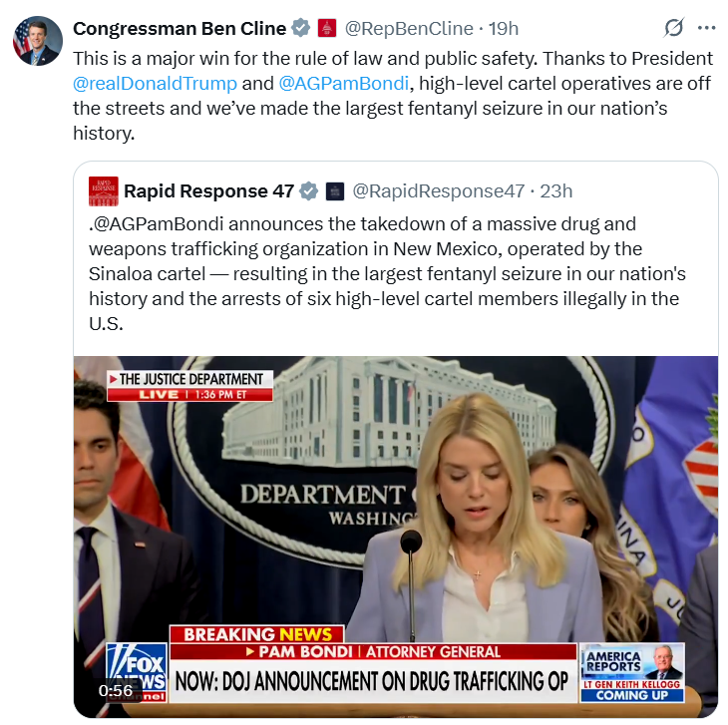Click the red Capitol affiliation badge
728x725 pixels.
(327, 28)
